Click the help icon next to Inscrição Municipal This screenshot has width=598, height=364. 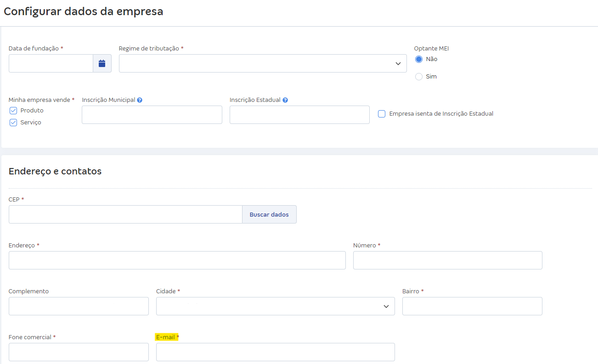(x=139, y=100)
